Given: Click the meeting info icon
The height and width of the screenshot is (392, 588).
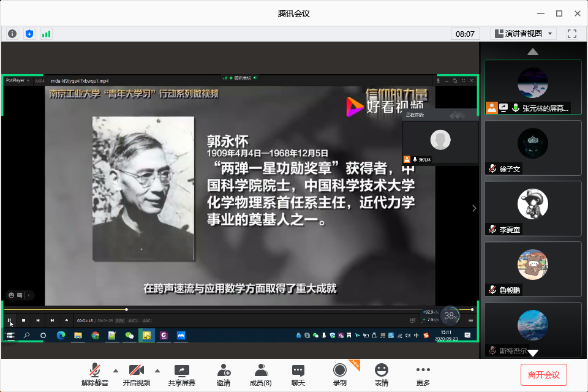Looking at the screenshot, I should pos(12,34).
